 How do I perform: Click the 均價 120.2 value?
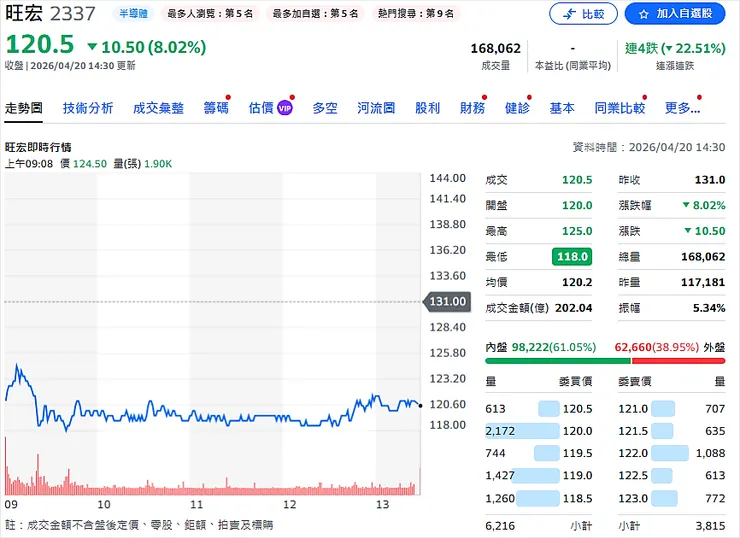(577, 282)
